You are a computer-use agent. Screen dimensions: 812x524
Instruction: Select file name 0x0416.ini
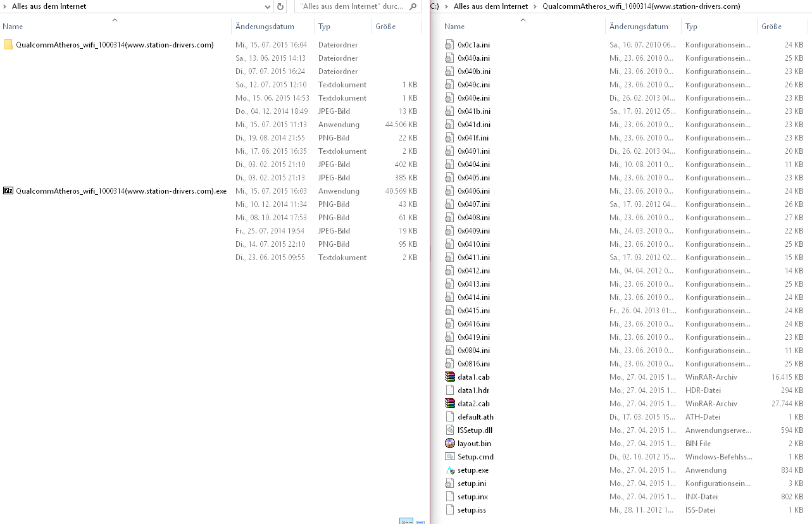[x=474, y=324]
